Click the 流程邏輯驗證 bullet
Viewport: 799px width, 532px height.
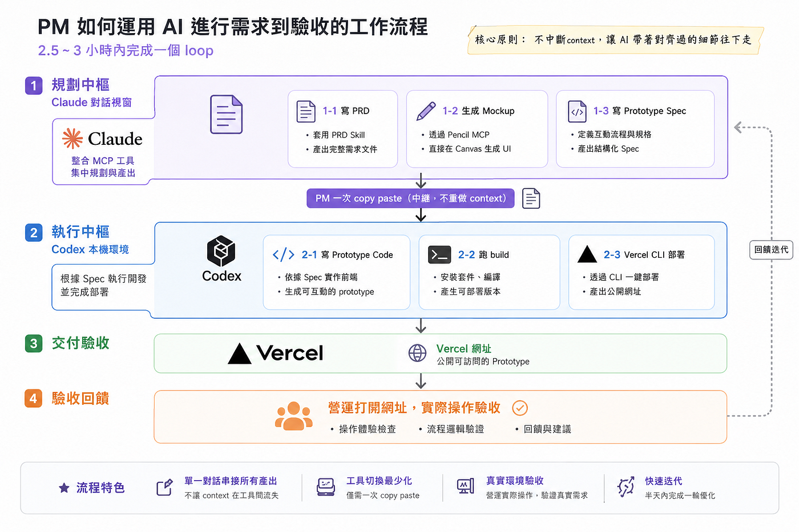click(x=455, y=429)
